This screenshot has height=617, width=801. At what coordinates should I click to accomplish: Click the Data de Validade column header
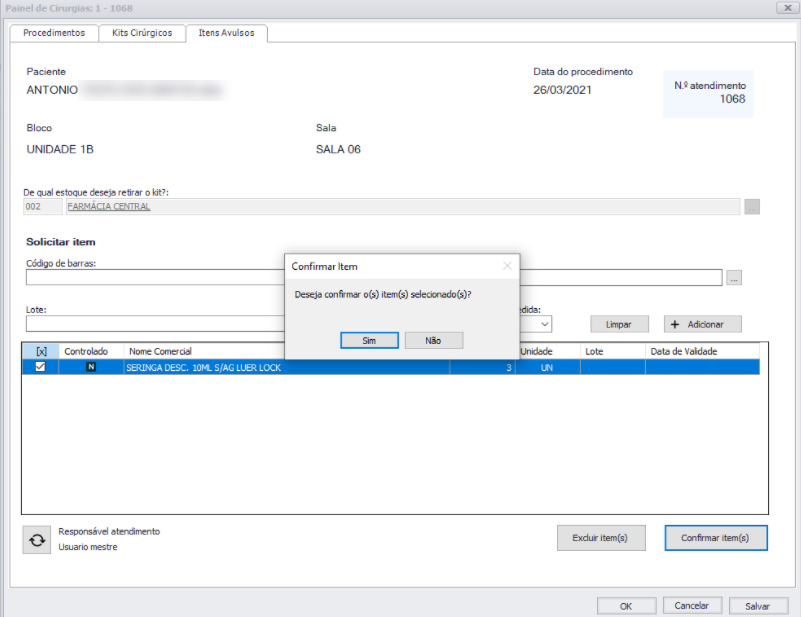[702, 351]
